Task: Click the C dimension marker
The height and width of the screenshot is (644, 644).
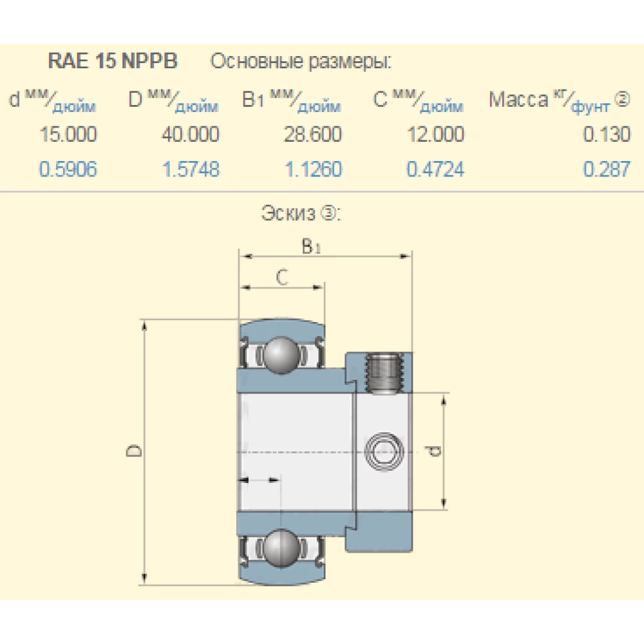Action: [x=281, y=278]
